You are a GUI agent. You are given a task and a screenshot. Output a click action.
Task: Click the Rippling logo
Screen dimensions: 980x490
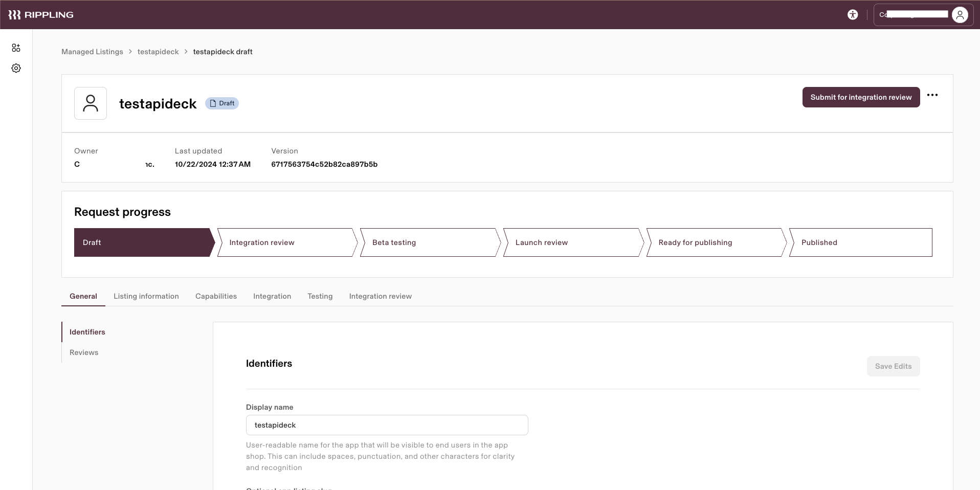click(x=41, y=14)
